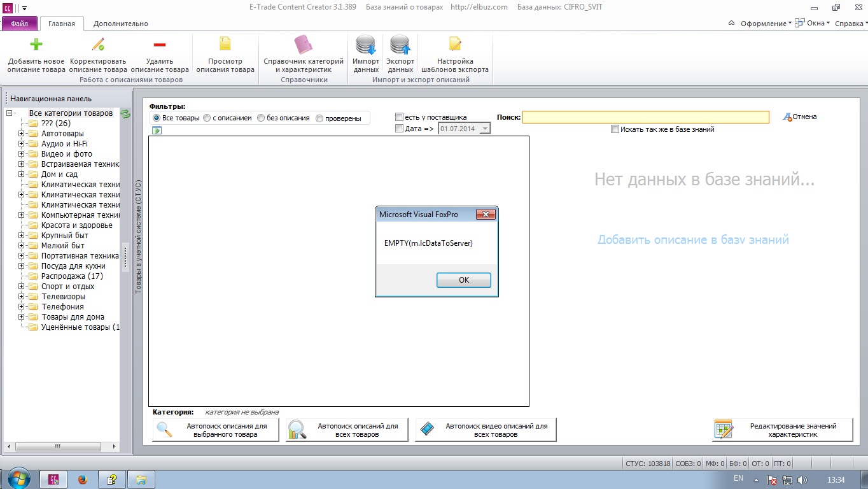This screenshot has width=868, height=489.
Task: Select the 'с описанием' filter radio
Action: coord(207,118)
